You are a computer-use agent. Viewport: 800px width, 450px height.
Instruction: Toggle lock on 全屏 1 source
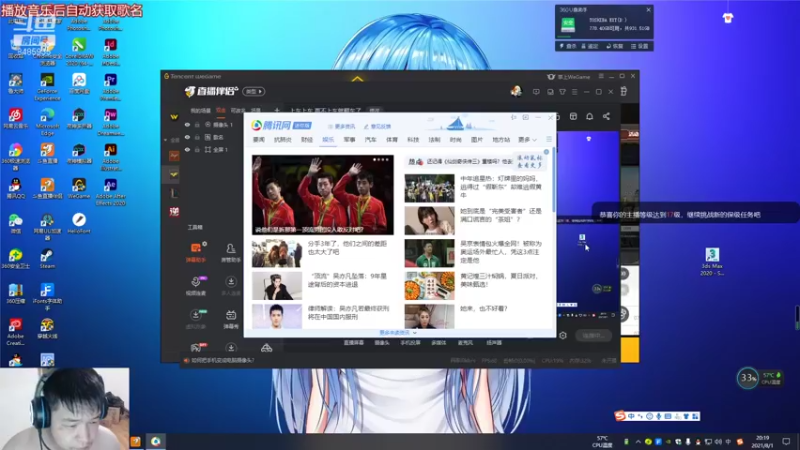[197, 149]
